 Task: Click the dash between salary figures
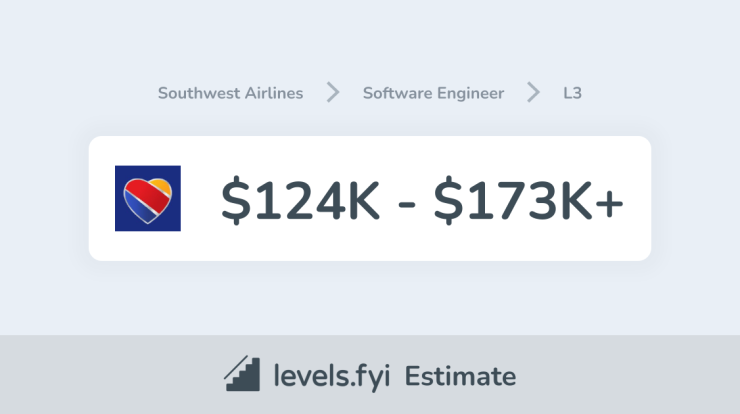click(x=407, y=204)
